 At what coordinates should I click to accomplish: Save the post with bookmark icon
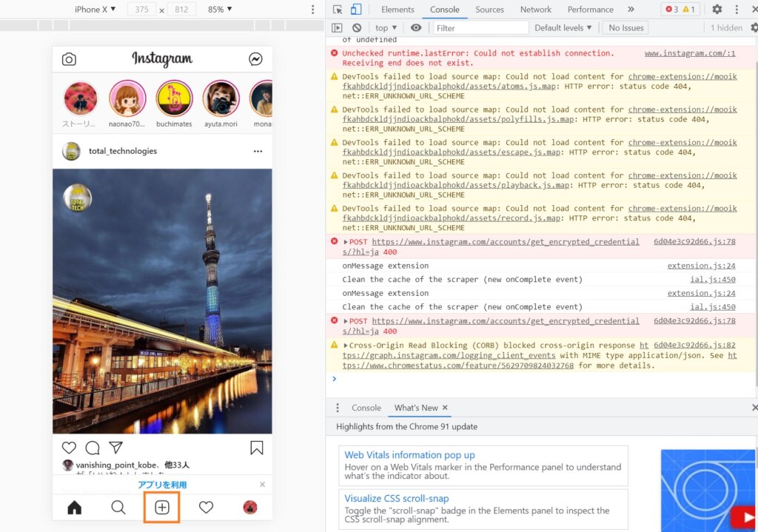tap(257, 448)
